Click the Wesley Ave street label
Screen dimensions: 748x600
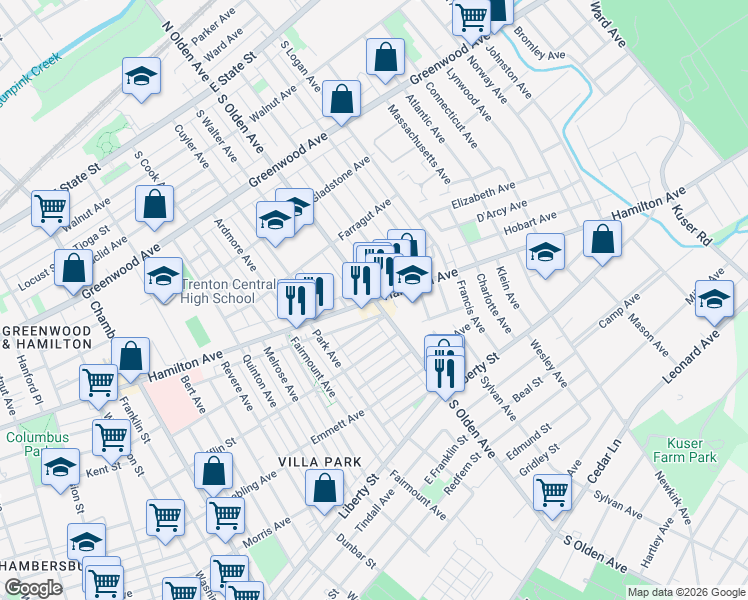549,363
